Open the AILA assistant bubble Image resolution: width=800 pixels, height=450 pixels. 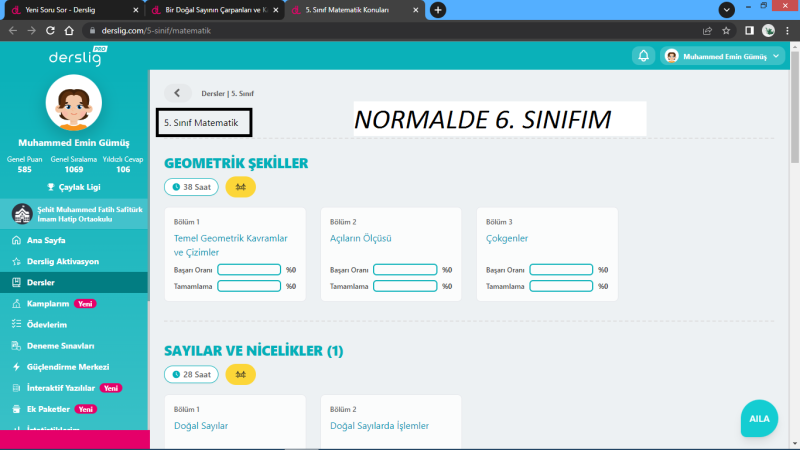pyautogui.click(x=759, y=418)
